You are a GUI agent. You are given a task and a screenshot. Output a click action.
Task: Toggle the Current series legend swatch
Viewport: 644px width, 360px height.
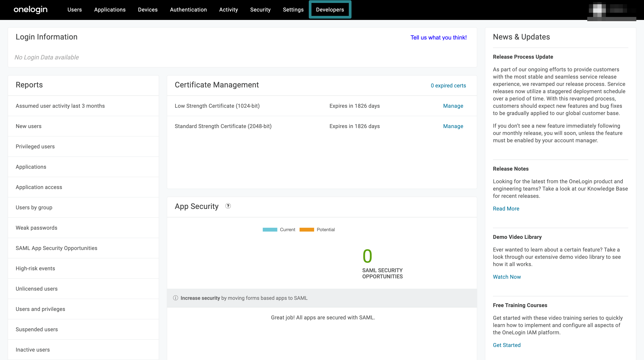pos(270,229)
